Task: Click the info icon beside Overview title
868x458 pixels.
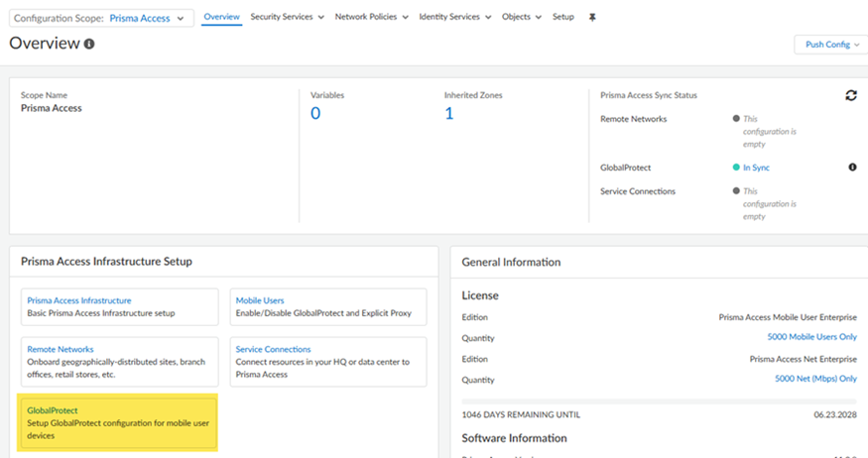Action: (x=89, y=45)
